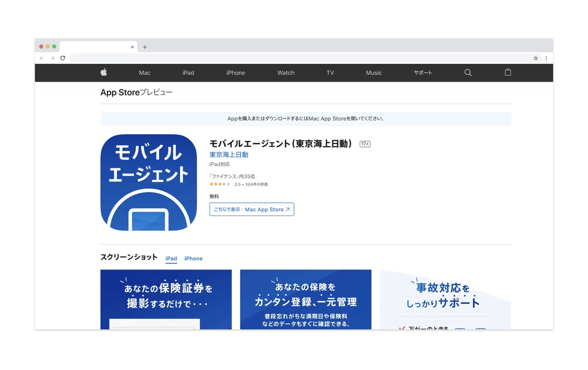This screenshot has height=370, width=588.
Task: Select the iPad screenshots tab
Action: 171,258
